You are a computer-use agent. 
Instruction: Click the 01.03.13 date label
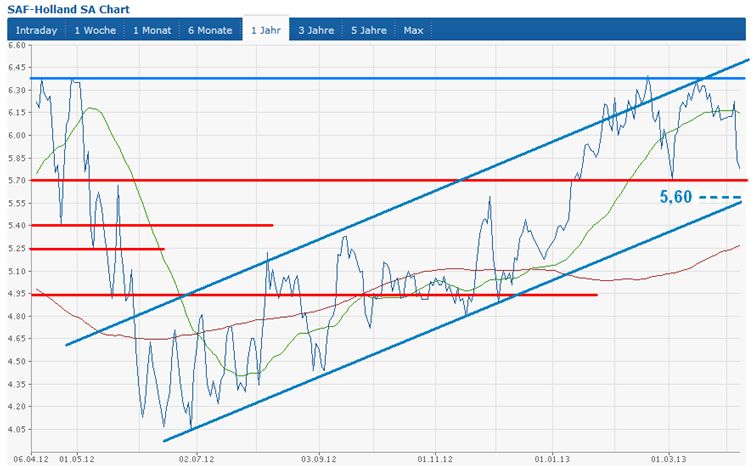pyautogui.click(x=668, y=460)
